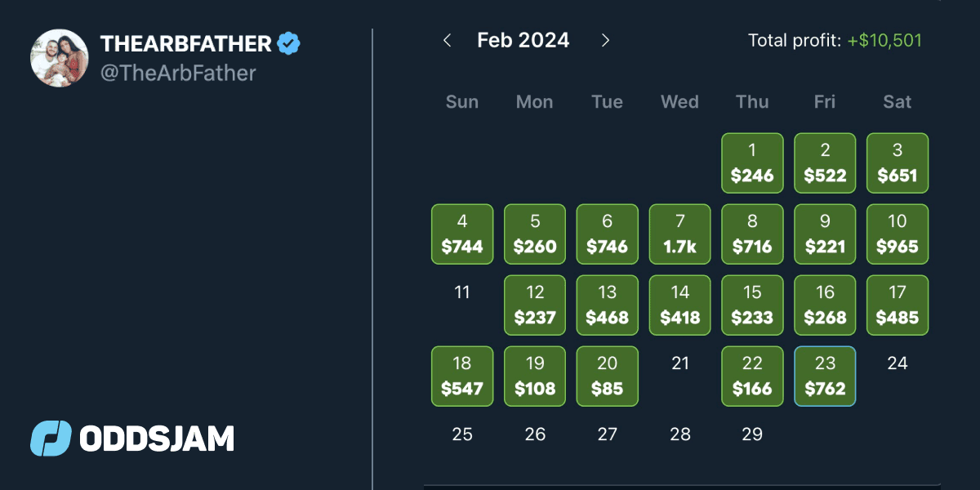980x490 pixels.
Task: Go to the next month arrow
Action: [605, 40]
